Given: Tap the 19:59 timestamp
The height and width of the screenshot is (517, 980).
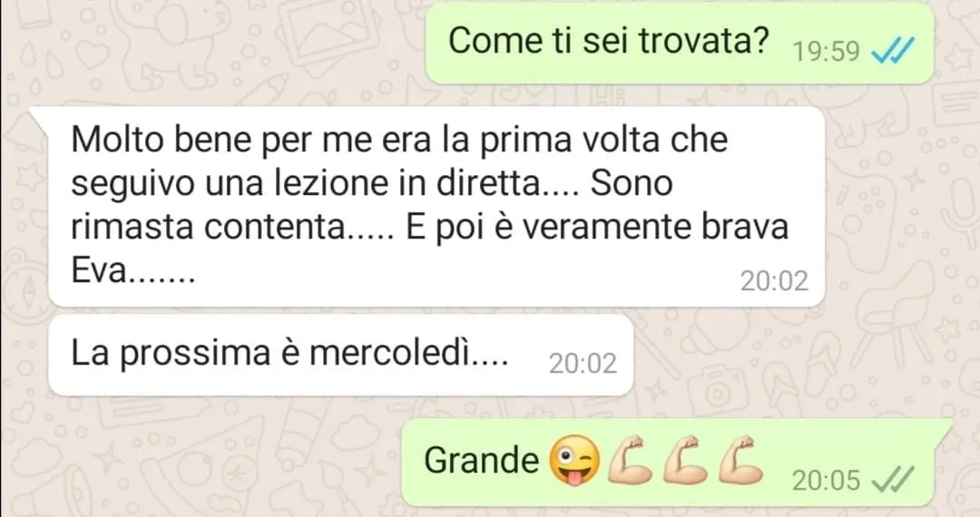Looking at the screenshot, I should click(826, 52).
